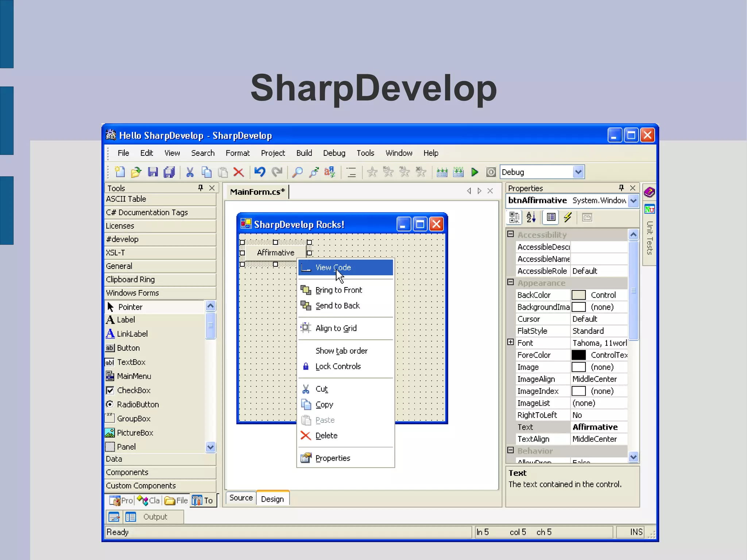Viewport: 747px width, 560px height.
Task: Show events via lightning bolt icon
Action: [568, 217]
